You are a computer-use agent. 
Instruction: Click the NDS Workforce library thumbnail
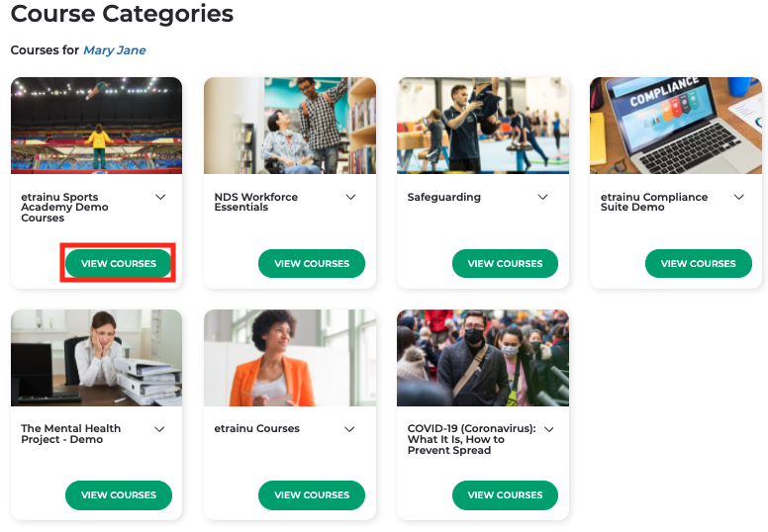[x=290, y=126]
